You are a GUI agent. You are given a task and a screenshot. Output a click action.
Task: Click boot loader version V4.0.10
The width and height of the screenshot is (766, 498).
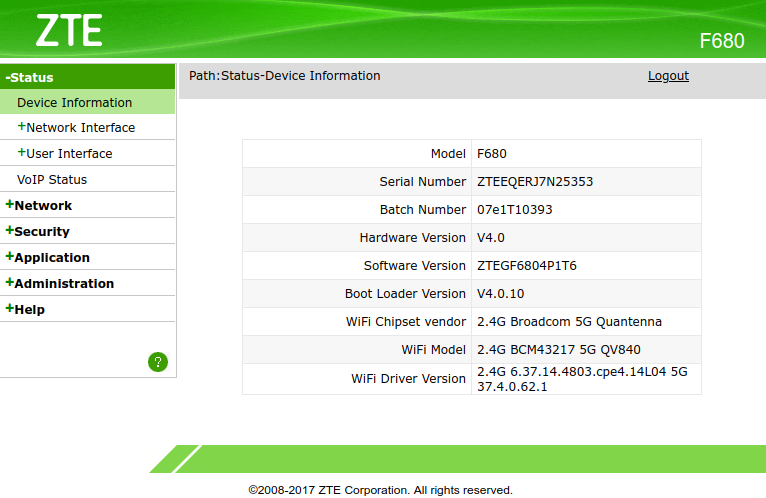pos(500,294)
